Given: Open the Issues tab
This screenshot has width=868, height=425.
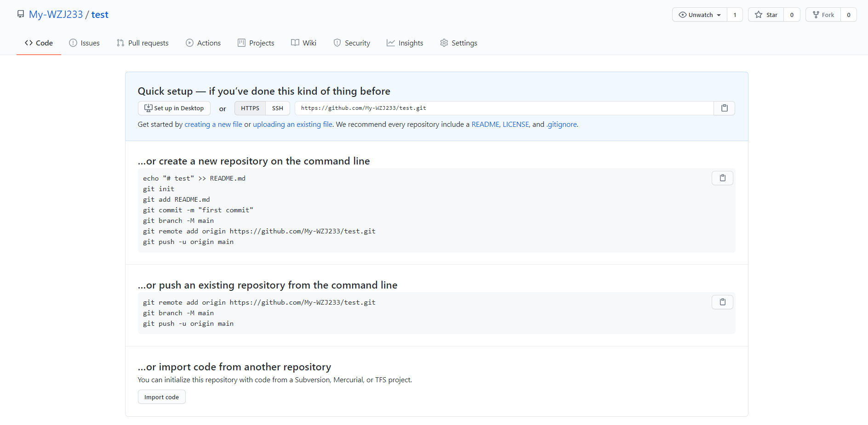Looking at the screenshot, I should (84, 43).
